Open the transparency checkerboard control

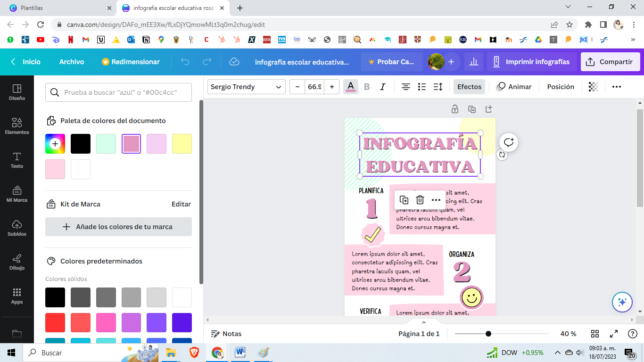click(x=594, y=87)
